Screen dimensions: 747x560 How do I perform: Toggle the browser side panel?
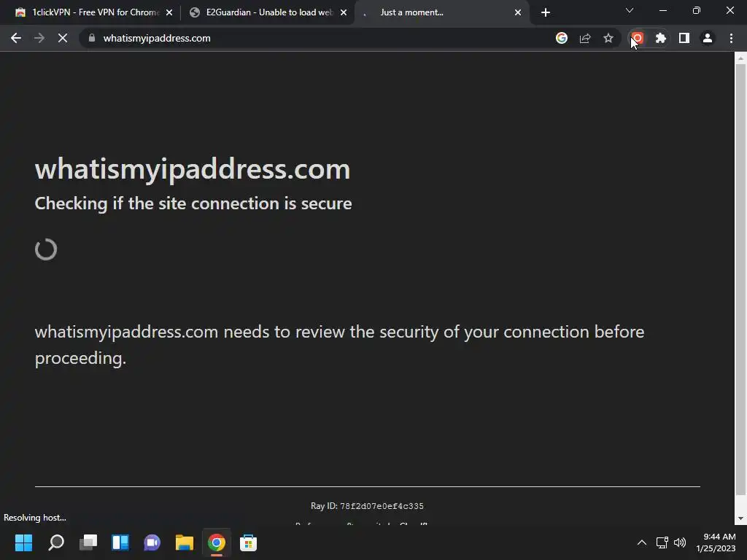[684, 38]
